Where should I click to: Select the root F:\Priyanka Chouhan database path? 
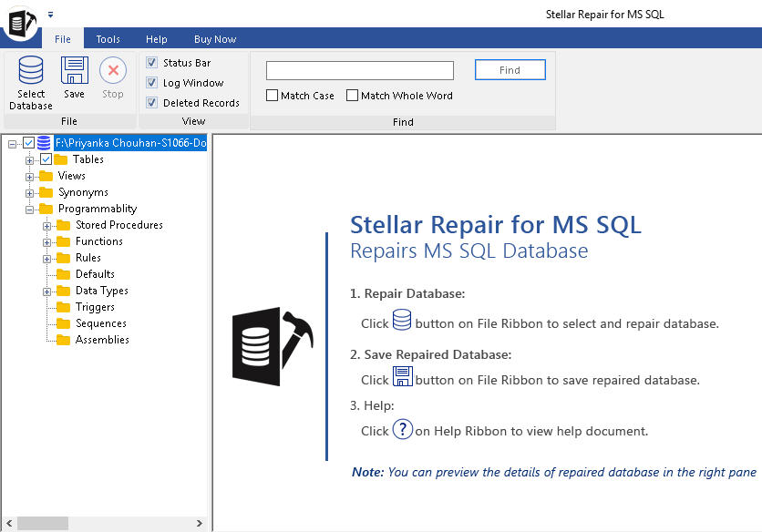(130, 143)
